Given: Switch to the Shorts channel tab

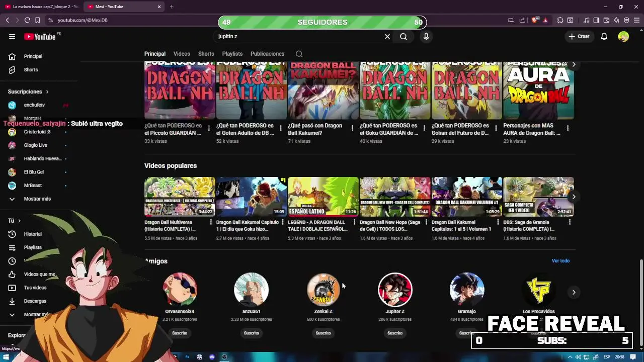Looking at the screenshot, I should pyautogui.click(x=206, y=54).
